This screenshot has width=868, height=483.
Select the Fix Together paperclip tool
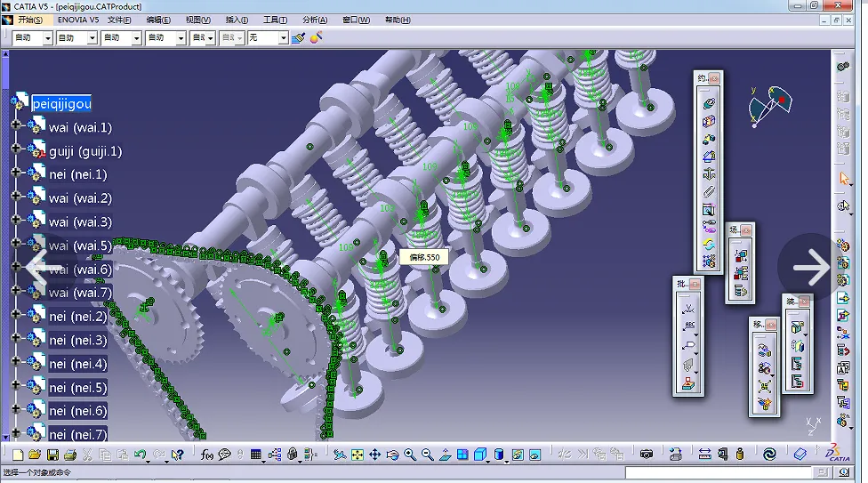point(709,192)
